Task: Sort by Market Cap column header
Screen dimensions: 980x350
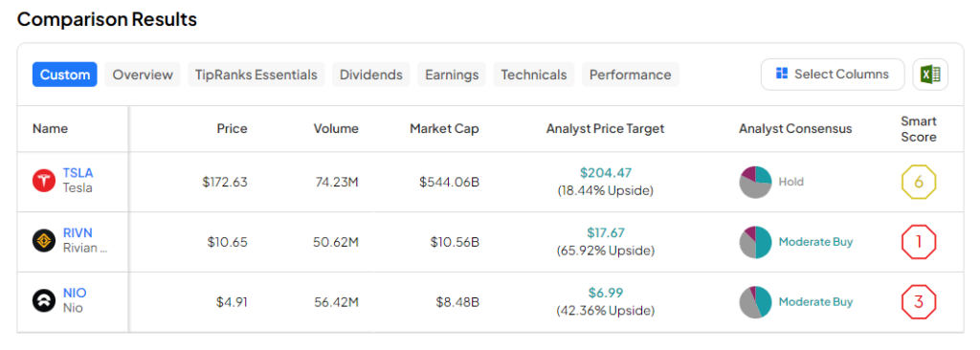Action: 444,129
